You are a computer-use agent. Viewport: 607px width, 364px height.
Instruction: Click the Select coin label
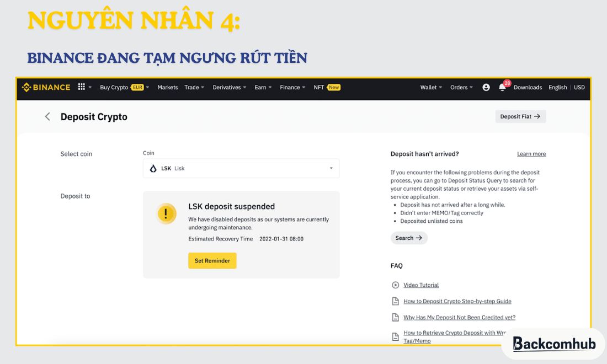(x=76, y=154)
